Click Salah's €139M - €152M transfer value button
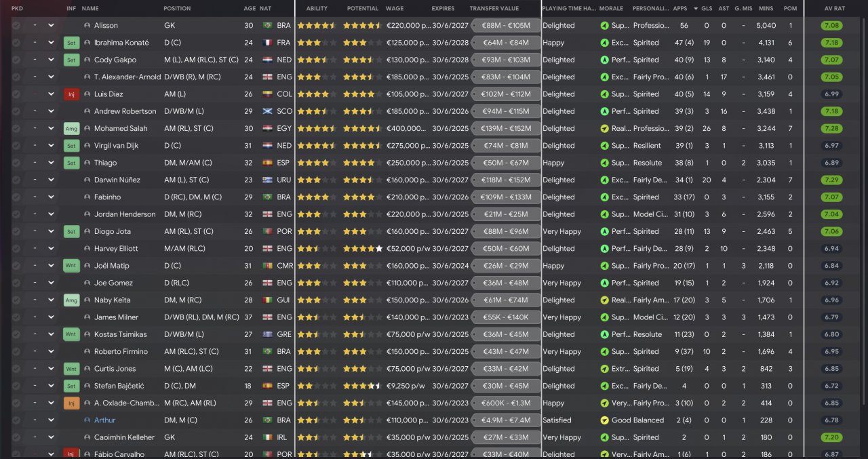This screenshot has width=868, height=459. [505, 128]
